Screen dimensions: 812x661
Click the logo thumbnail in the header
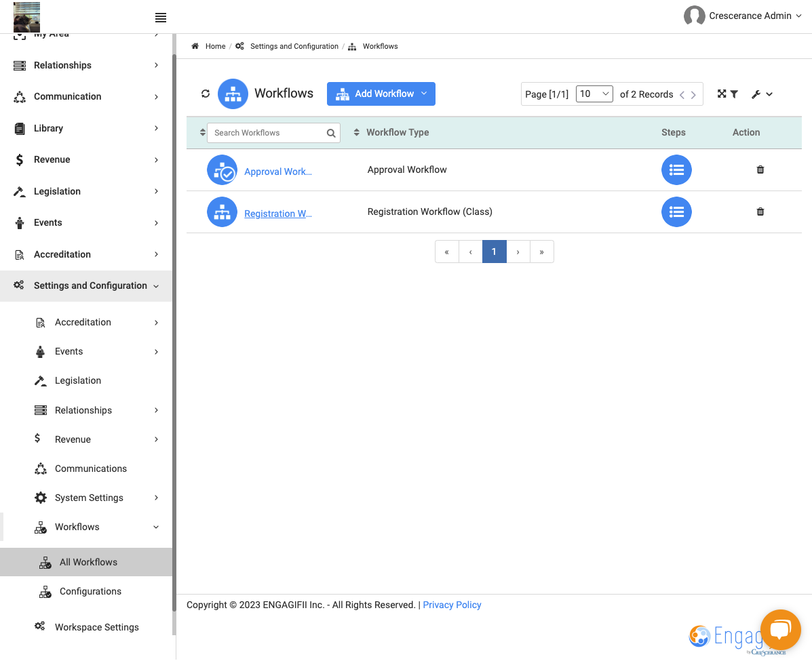[x=26, y=17]
